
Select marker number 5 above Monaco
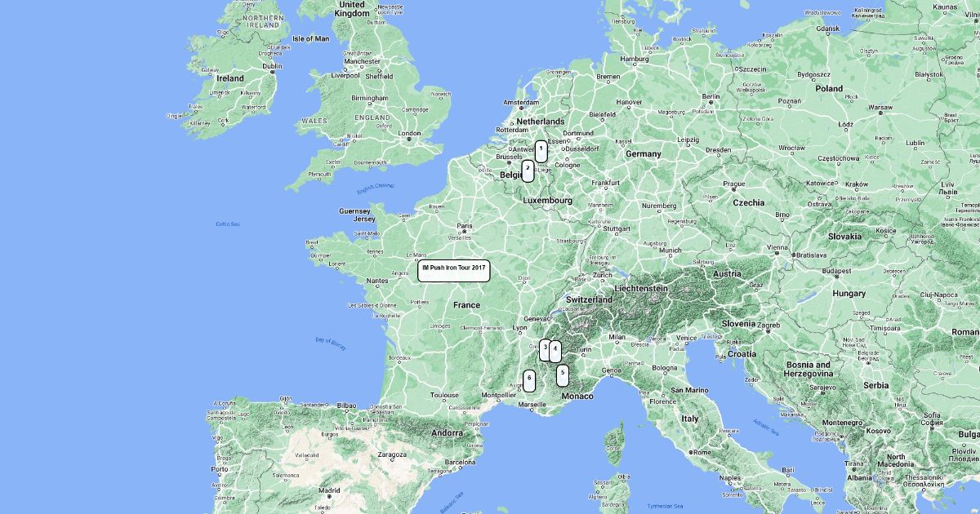pyautogui.click(x=563, y=375)
